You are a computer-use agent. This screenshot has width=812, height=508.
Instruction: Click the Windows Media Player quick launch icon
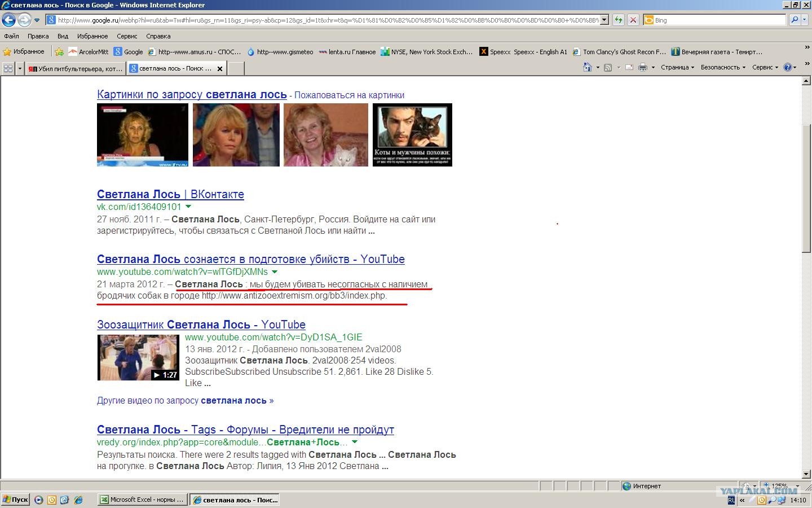point(38,500)
